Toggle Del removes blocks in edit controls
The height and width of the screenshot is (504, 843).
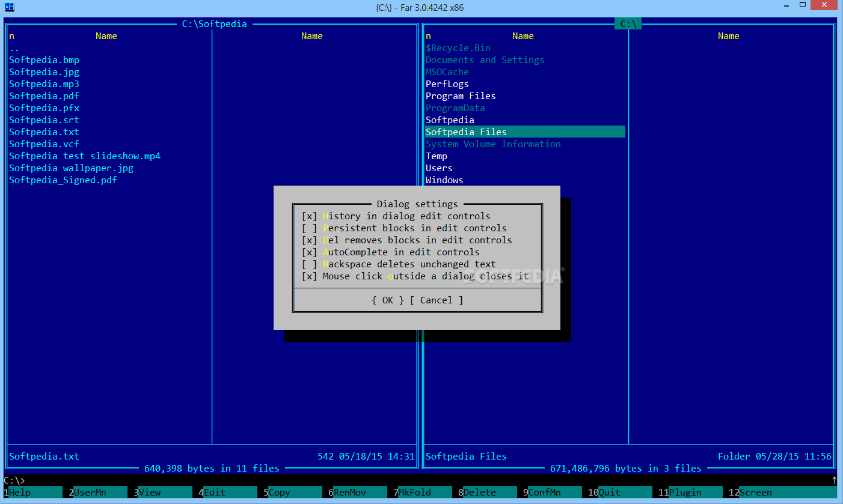[x=406, y=240]
